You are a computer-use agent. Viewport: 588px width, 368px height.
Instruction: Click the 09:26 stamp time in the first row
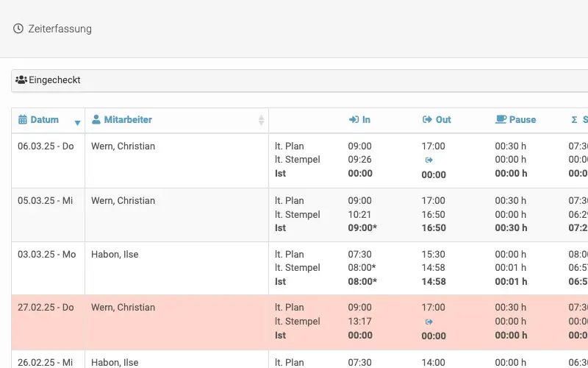pyautogui.click(x=359, y=160)
